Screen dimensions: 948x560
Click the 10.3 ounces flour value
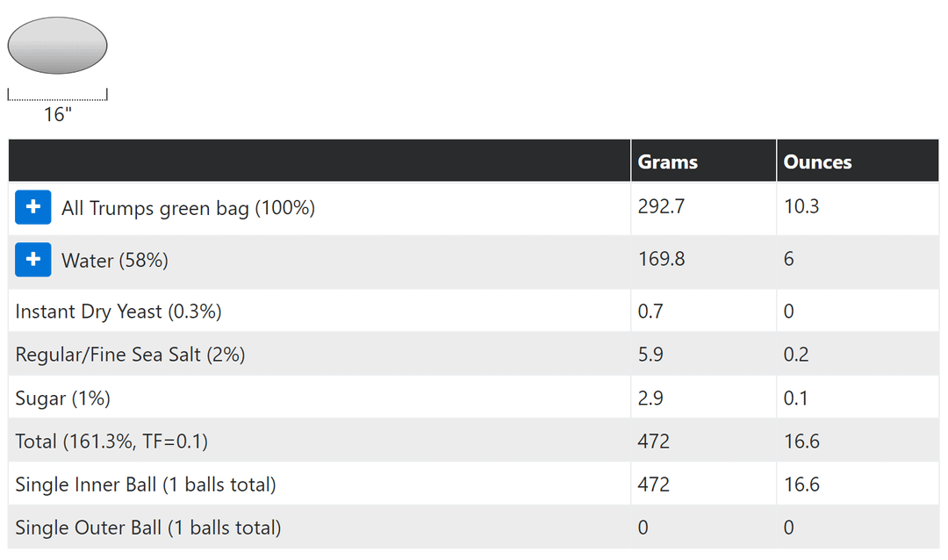[801, 206]
